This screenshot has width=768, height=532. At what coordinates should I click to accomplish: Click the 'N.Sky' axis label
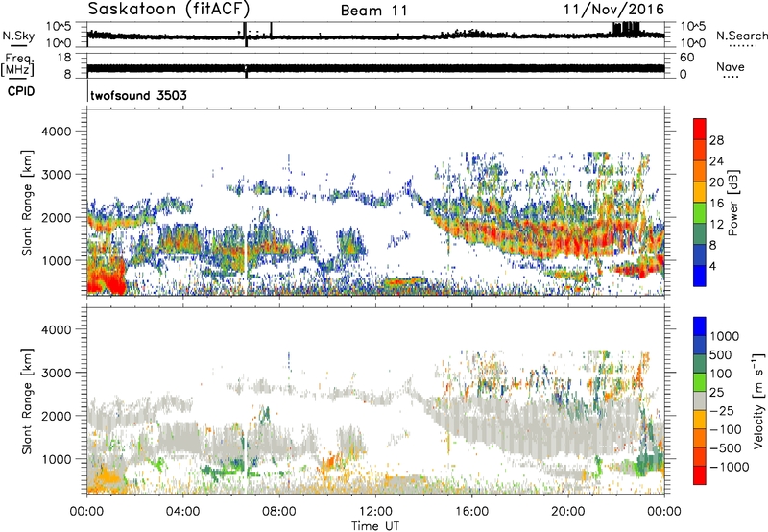click(18, 36)
